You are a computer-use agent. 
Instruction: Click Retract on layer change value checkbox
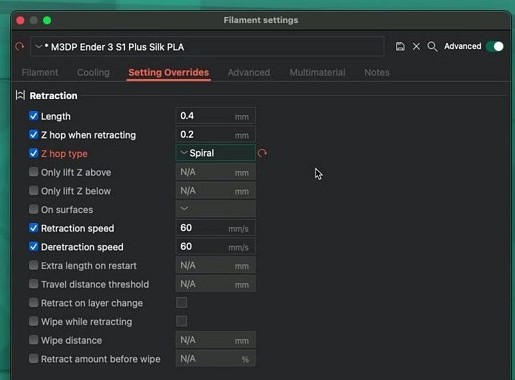click(x=182, y=303)
